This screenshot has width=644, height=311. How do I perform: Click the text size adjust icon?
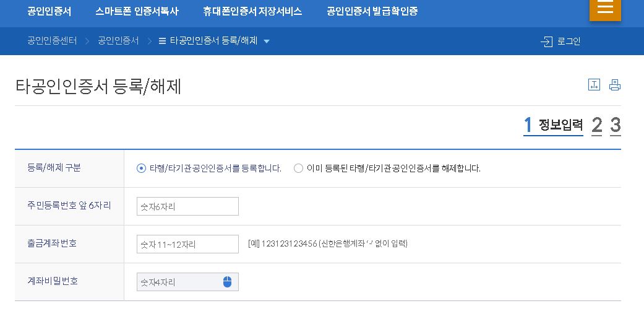coord(594,85)
